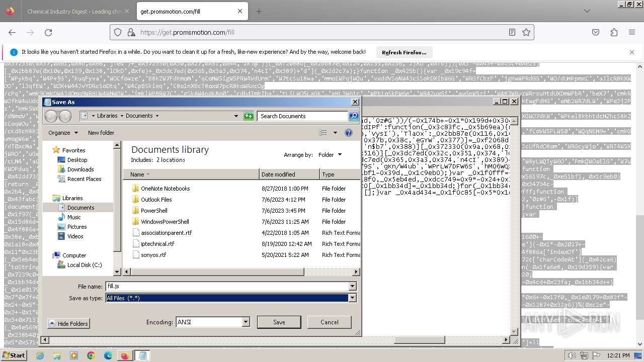Select Pictures library in navigation pane
Screen dimensions: 644x362
(x=77, y=227)
